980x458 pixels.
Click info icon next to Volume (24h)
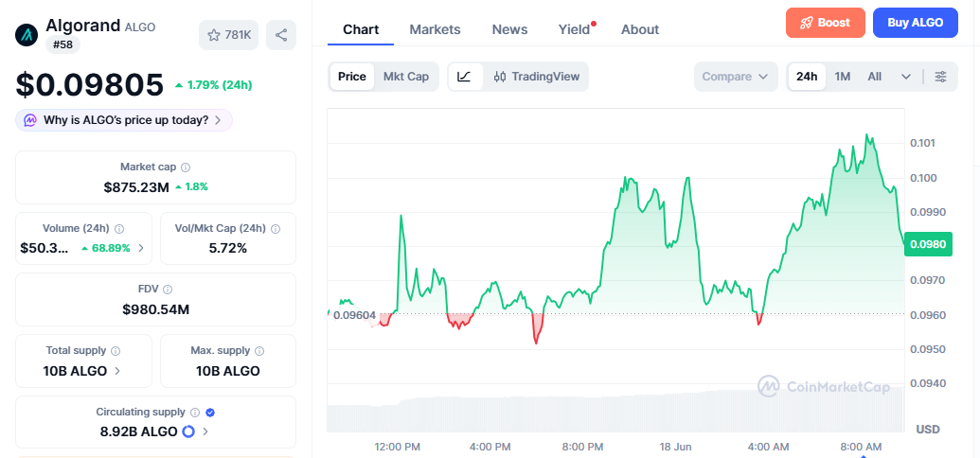(119, 229)
